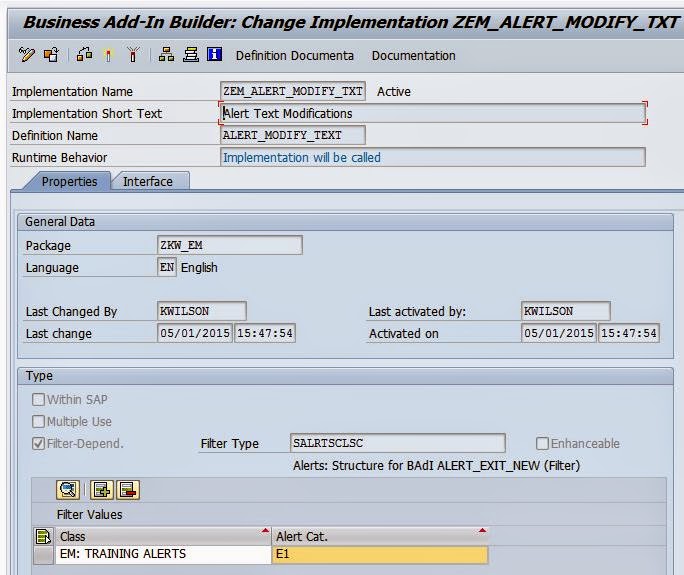Viewport: 684px width, 575px height.
Task: Click the Last change date field
Action: click(x=195, y=333)
